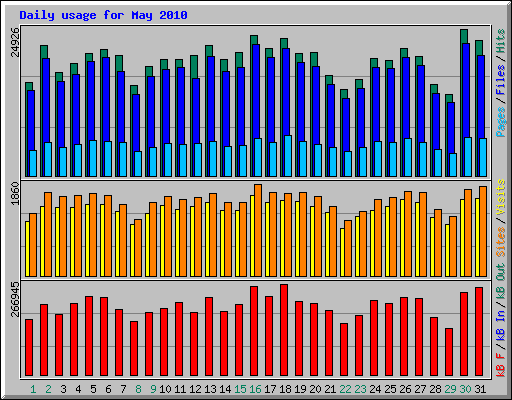This screenshot has height=400, width=512.
Task: Click the orange "Sites" legend label
Action: pos(501,242)
